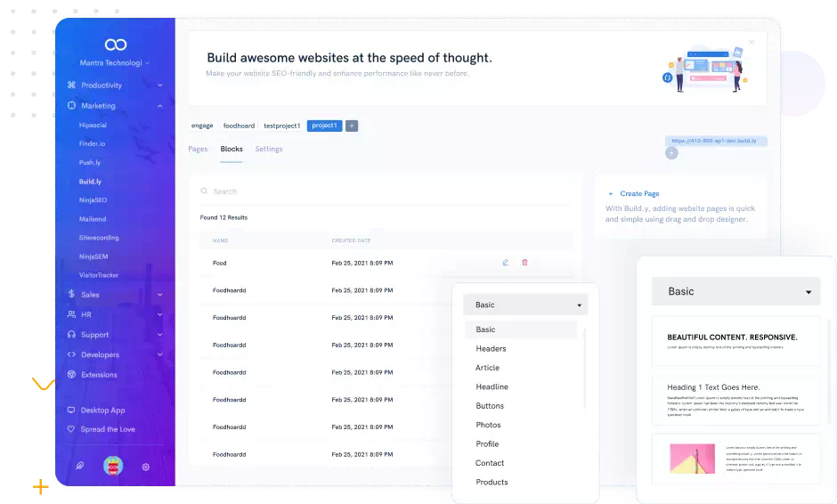The height and width of the screenshot is (504, 837).
Task: Open the Basic dropdown in preview panel
Action: [735, 291]
